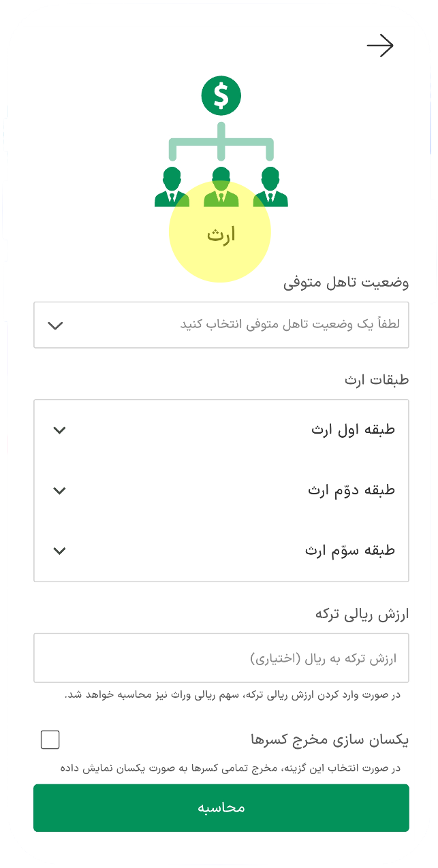Expand طبقه سوّم ارث section
Screen dimensions: 438x868
221,550
